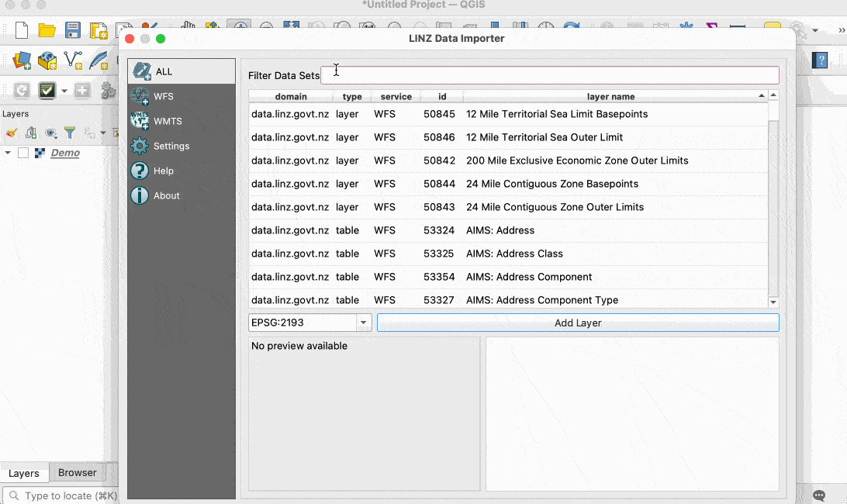Sort by the type column header
The height and width of the screenshot is (504, 847).
pyautogui.click(x=352, y=96)
